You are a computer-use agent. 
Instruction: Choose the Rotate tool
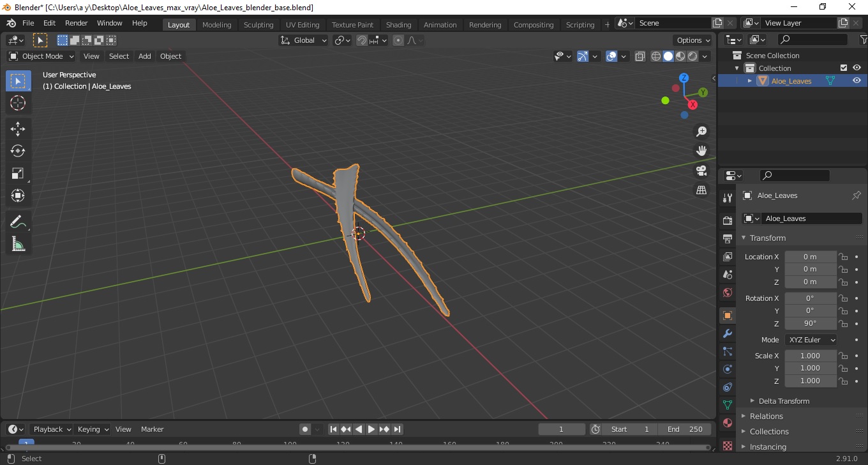(x=18, y=151)
